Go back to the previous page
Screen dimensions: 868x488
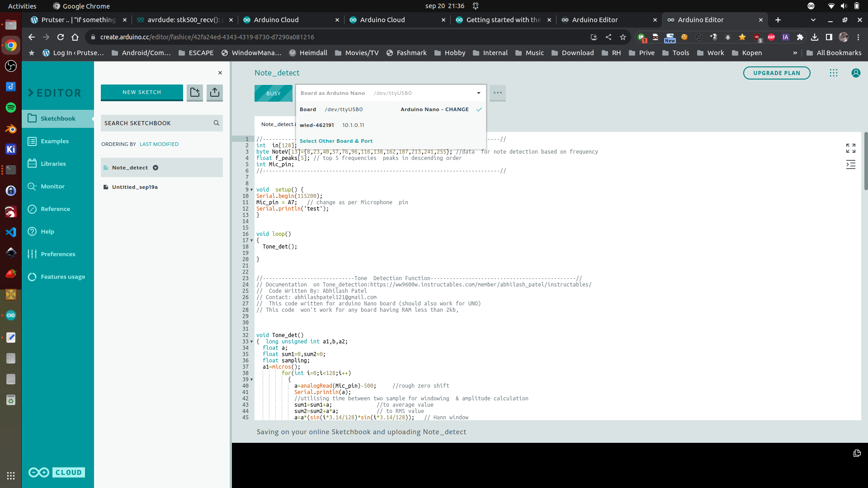pos(32,37)
